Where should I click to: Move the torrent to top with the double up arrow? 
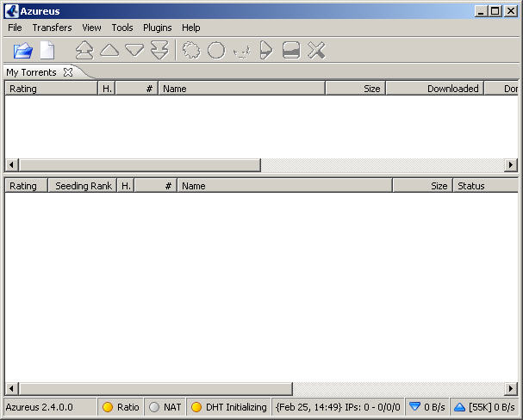coord(84,50)
